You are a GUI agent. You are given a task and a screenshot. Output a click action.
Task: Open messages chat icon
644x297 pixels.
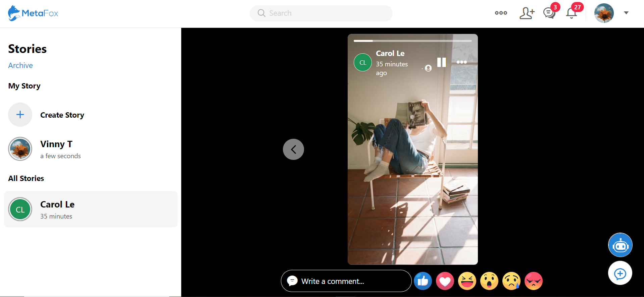(x=549, y=13)
